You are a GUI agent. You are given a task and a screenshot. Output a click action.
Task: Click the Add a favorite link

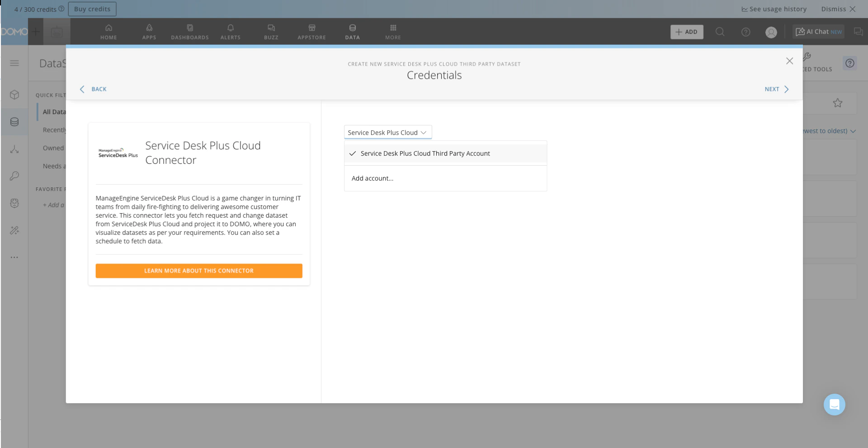tap(54, 205)
